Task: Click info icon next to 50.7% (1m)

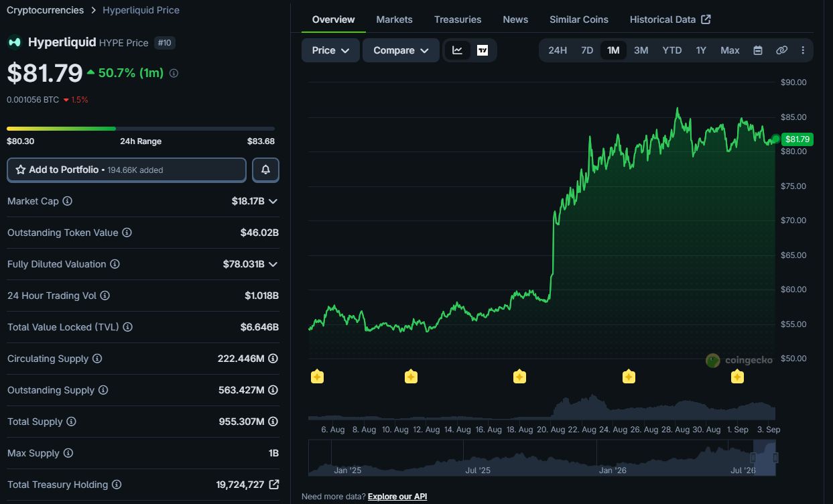Action: click(174, 73)
